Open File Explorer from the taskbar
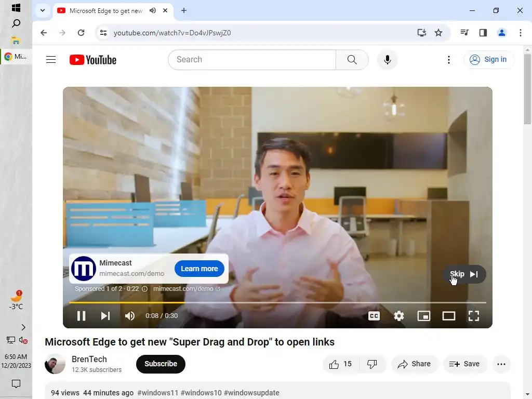 click(16, 41)
